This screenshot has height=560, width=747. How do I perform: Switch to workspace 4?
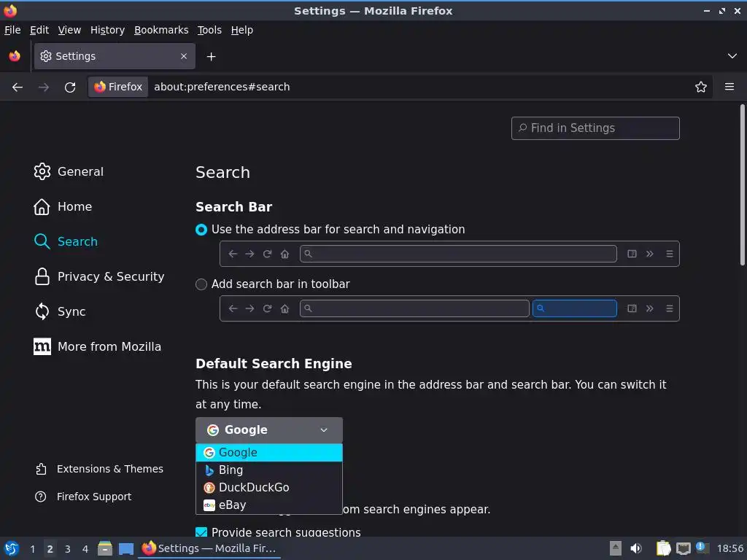(85, 549)
